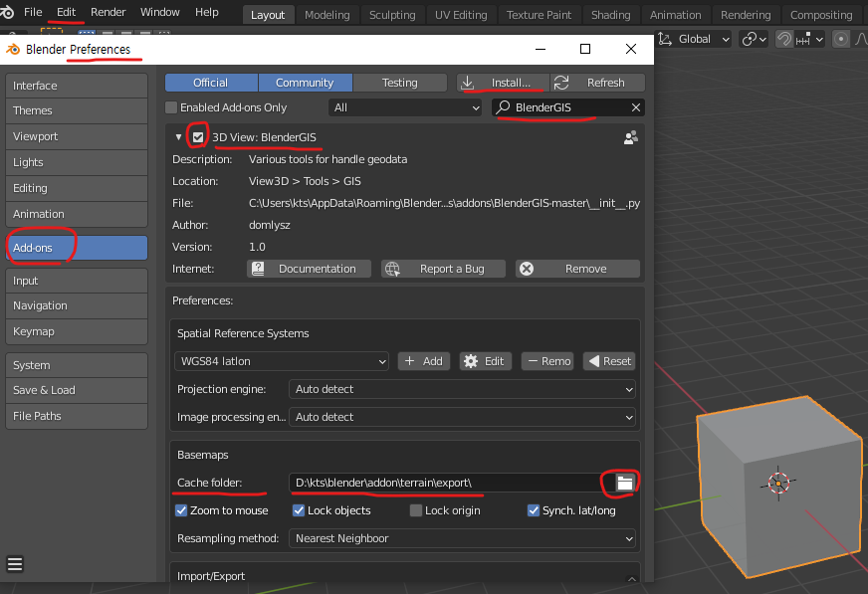Switch to the Shading workspace tab
The width and height of the screenshot is (868, 594).
pos(610,15)
